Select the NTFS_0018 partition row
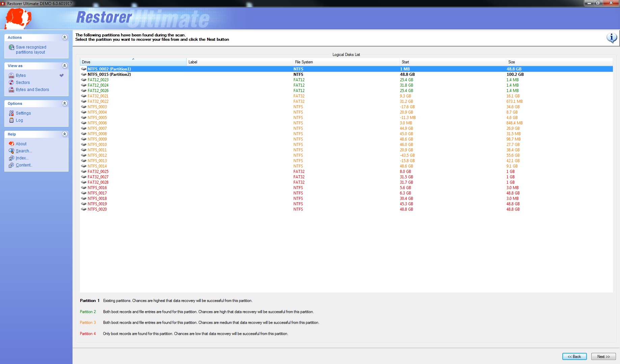This screenshot has width=620, height=364. tap(346, 199)
